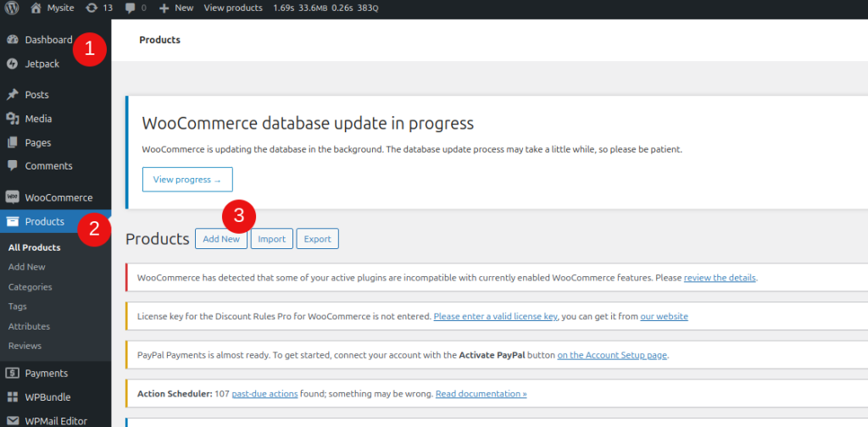Click the View progress button
This screenshot has width=868, height=427.
[187, 180]
